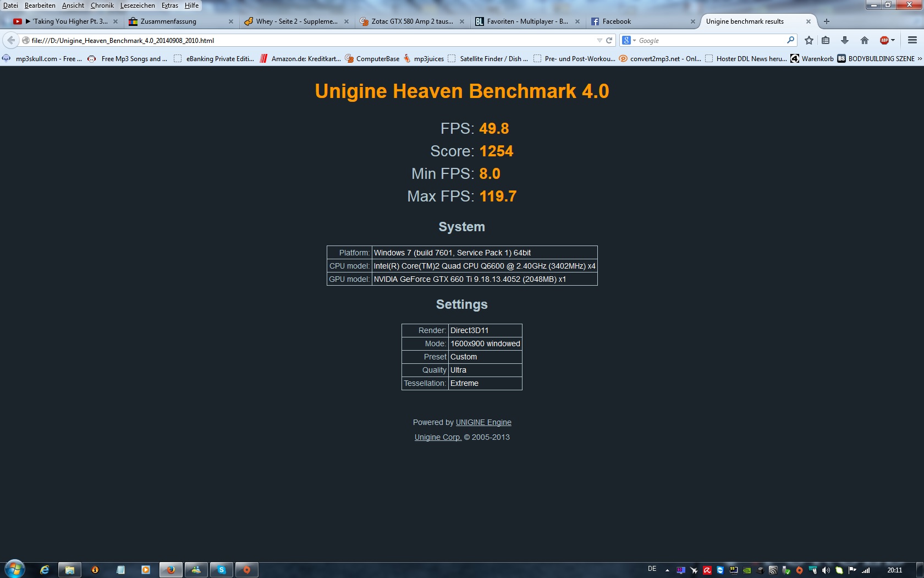Open the Ansicht menu
Screen dimensions: 924x578
(73, 6)
